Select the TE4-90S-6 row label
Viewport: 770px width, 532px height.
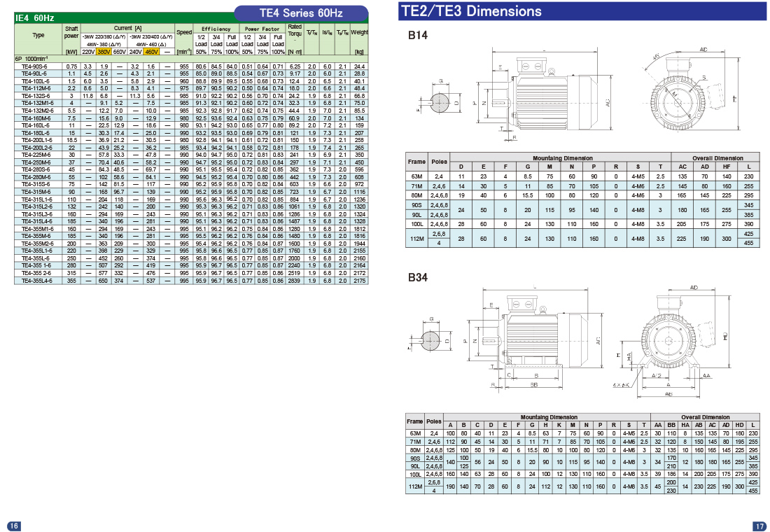34,66
